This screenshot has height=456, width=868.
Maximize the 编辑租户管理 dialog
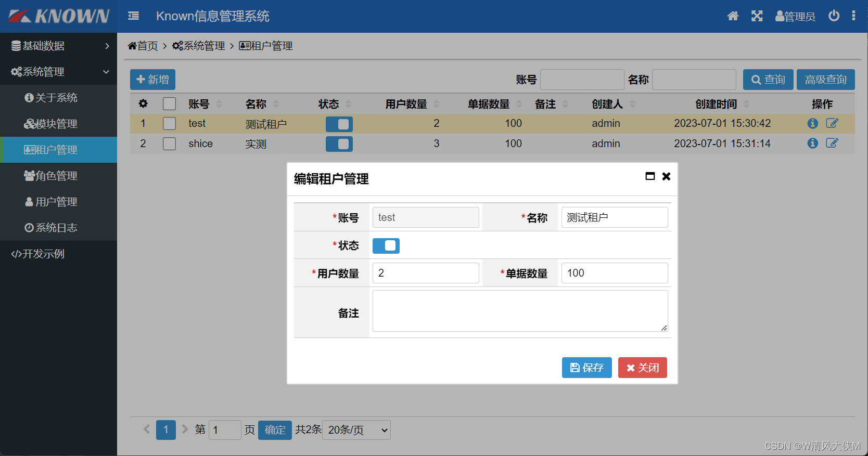pyautogui.click(x=650, y=176)
